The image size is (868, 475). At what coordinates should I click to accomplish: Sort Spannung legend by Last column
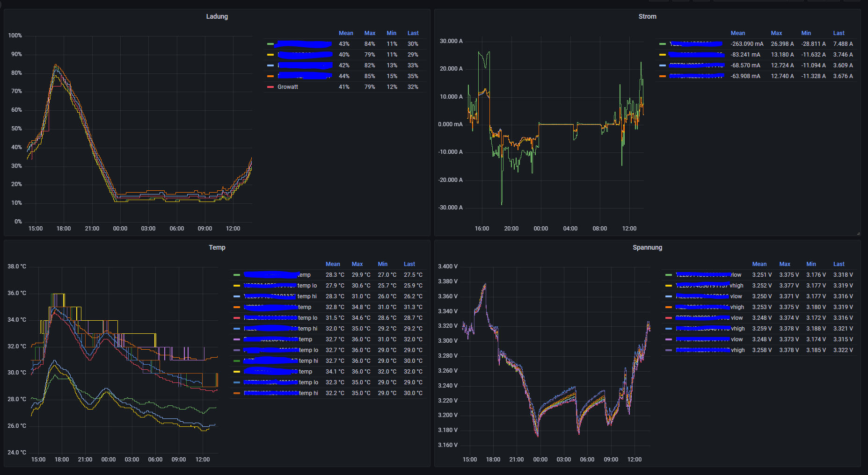coord(839,264)
